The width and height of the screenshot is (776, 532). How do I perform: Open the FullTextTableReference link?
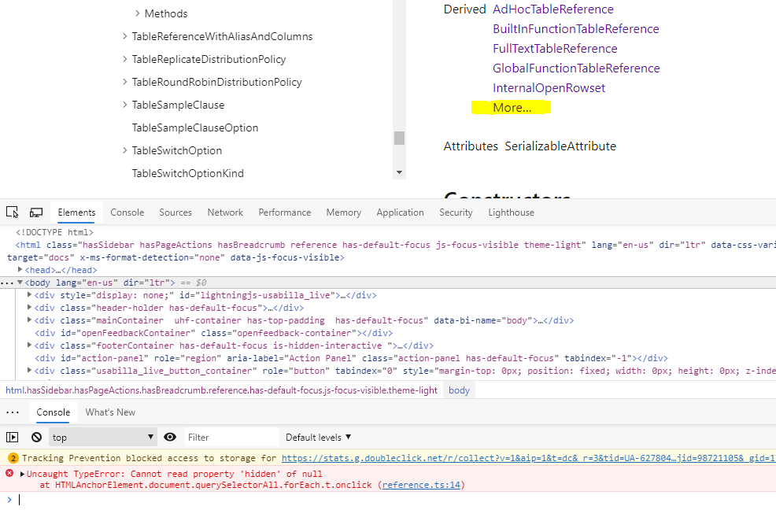[555, 49]
